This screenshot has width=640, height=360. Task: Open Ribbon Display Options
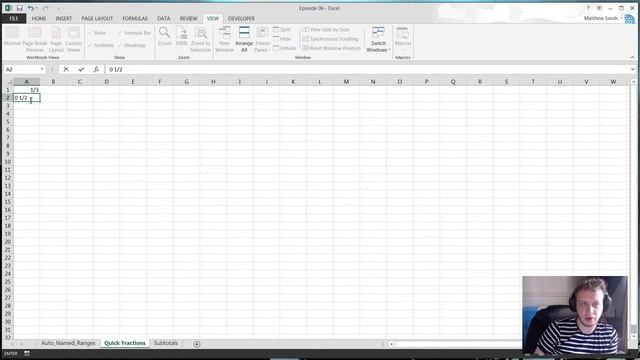tap(599, 8)
